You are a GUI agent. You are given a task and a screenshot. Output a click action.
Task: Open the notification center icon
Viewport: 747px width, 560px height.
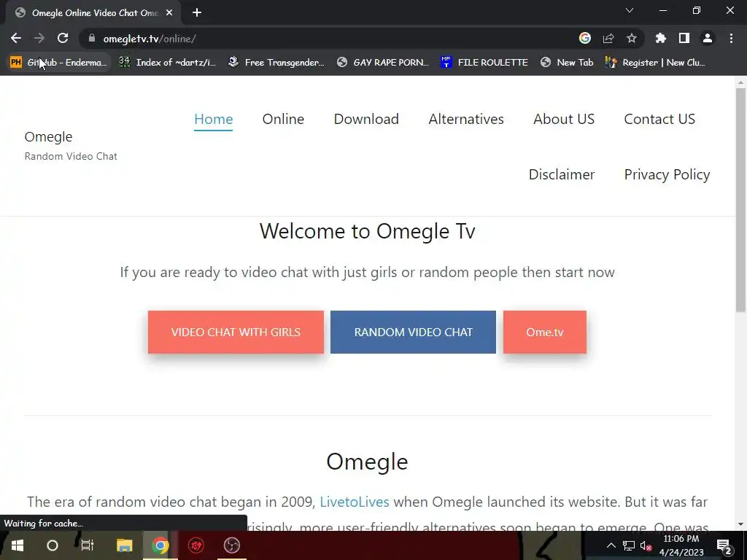[x=724, y=545]
